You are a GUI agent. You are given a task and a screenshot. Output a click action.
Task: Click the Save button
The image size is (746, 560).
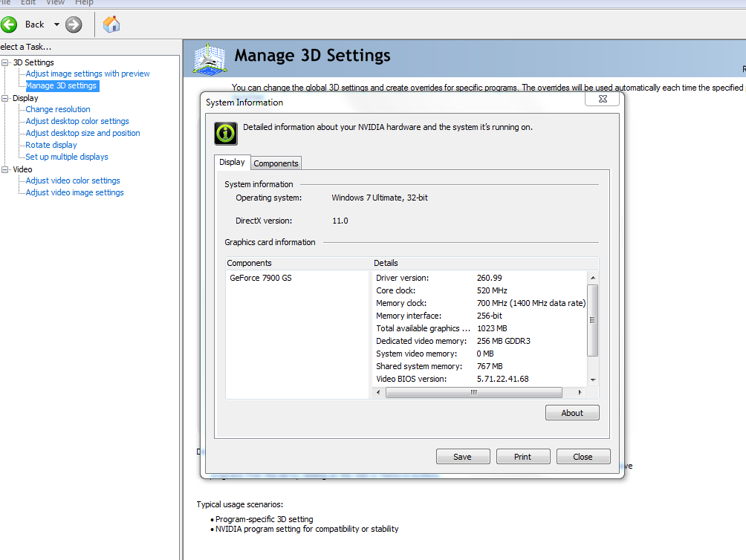tap(462, 457)
